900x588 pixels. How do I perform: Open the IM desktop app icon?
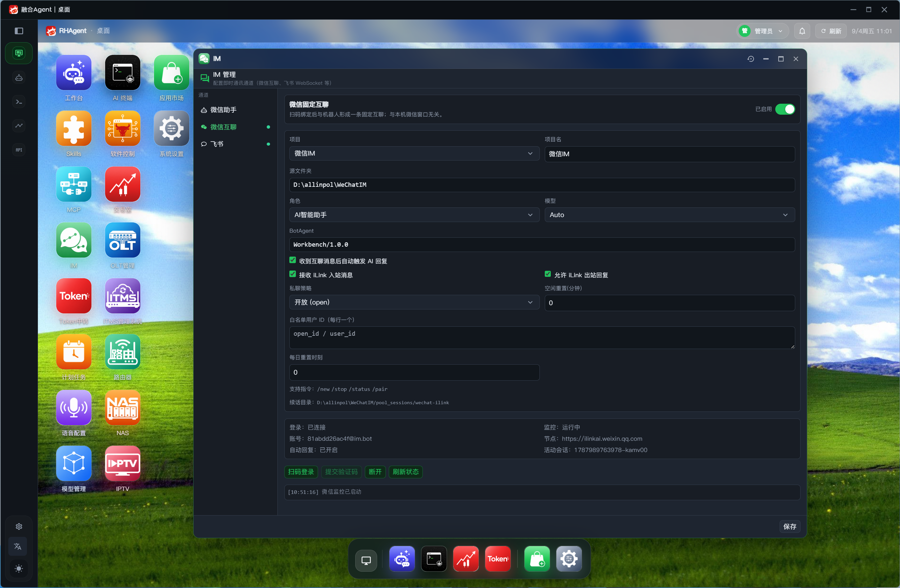click(74, 241)
